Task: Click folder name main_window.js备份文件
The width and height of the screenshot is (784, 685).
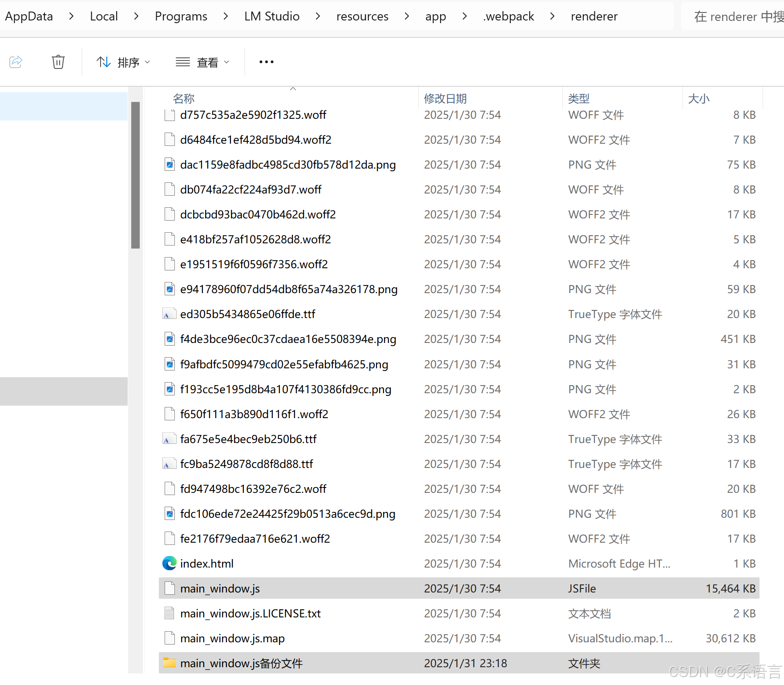Action: coord(241,663)
